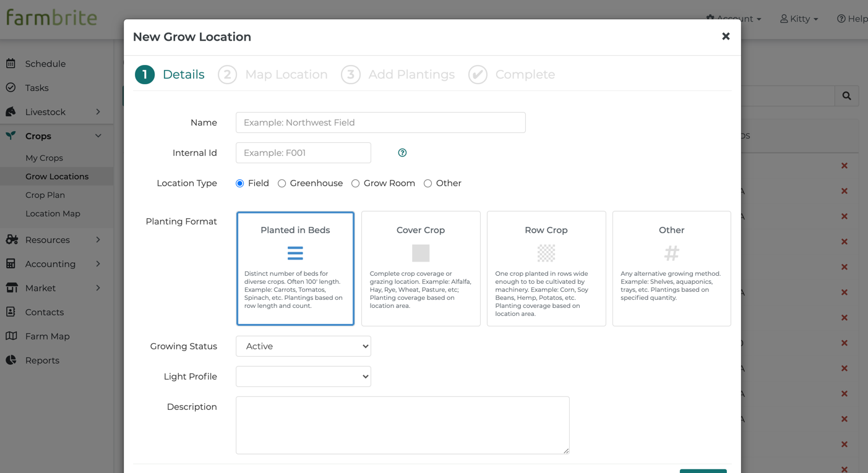Expand the Accounting section chevron
Viewport: 868px width, 473px height.
pyautogui.click(x=98, y=264)
